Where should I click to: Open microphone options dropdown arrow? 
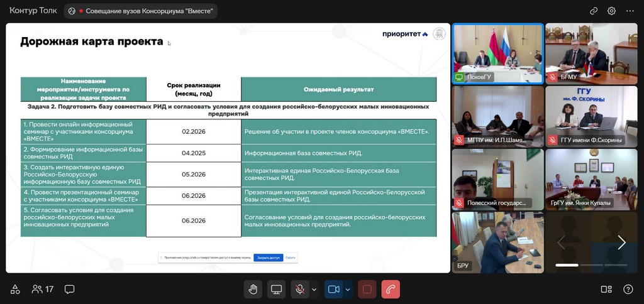point(314,290)
